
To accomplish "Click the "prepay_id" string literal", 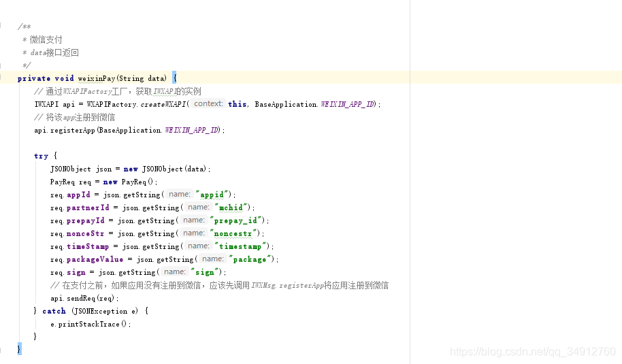I will (235, 220).
